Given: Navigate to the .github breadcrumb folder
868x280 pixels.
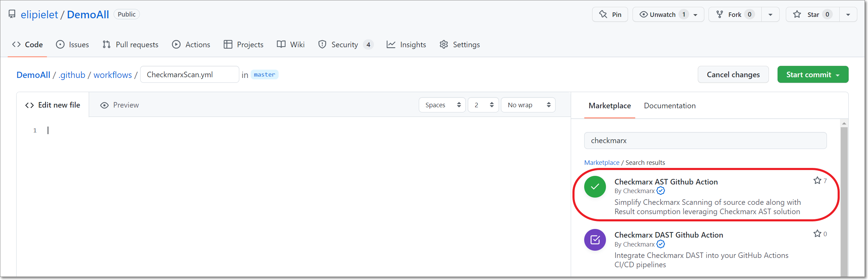Looking at the screenshot, I should point(72,75).
